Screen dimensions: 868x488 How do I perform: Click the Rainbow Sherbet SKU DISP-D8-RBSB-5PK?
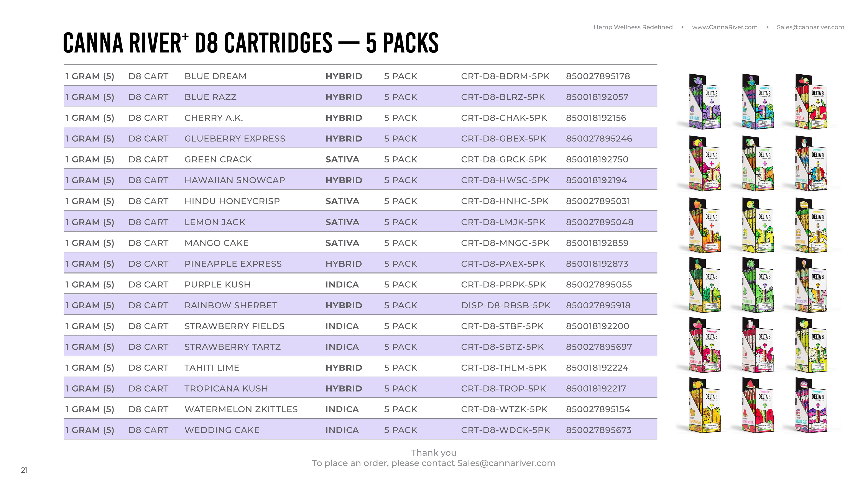(x=505, y=305)
